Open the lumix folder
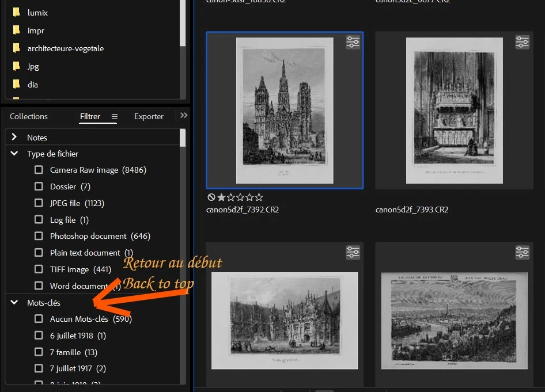545x392 pixels. tap(37, 13)
